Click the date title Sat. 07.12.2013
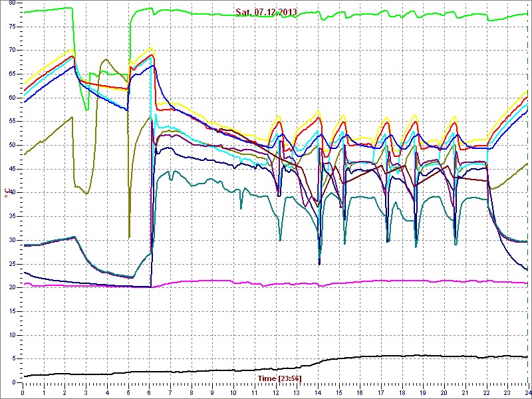 pos(267,12)
